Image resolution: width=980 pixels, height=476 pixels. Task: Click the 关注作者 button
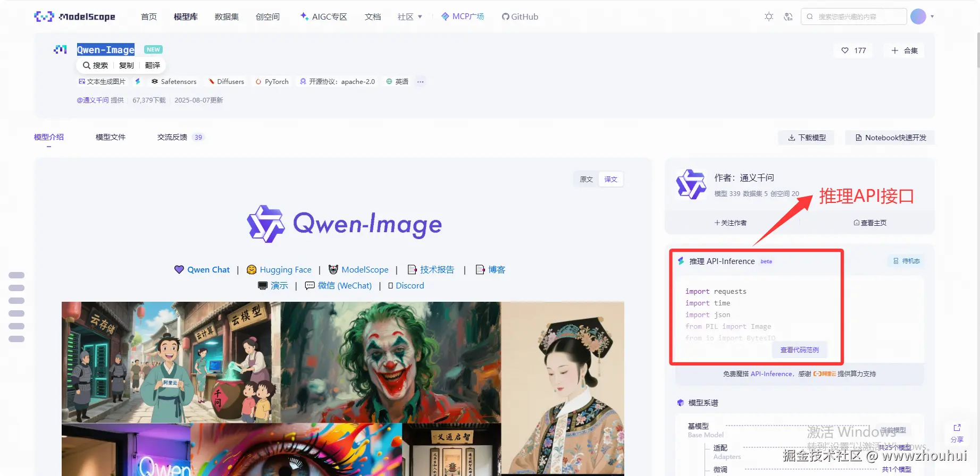[x=731, y=223]
